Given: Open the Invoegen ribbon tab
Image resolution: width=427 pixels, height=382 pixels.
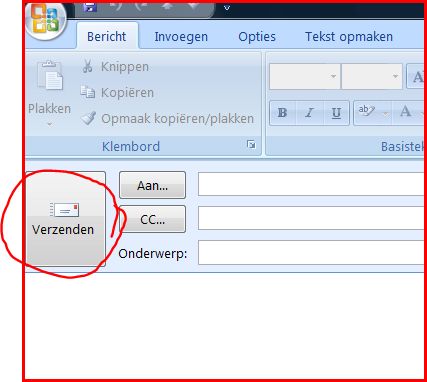Looking at the screenshot, I should click(x=181, y=36).
